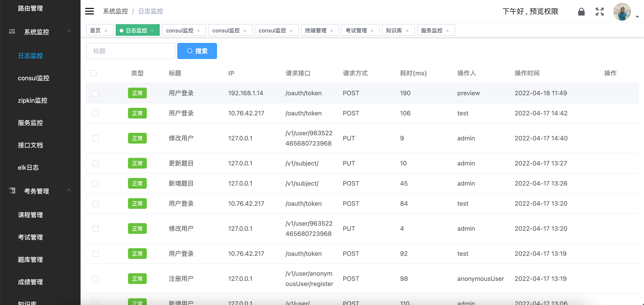This screenshot has width=644, height=305.
Task: Collapse the 系统监控 sidebar group
Action: click(69, 31)
